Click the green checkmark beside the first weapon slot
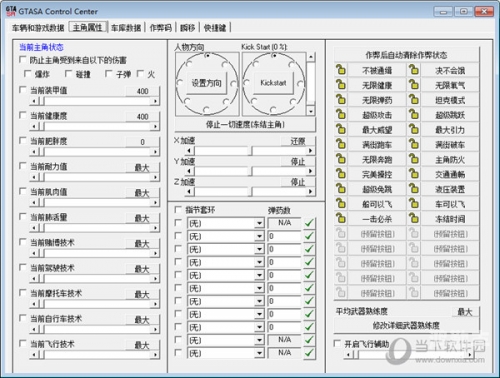 coord(309,223)
